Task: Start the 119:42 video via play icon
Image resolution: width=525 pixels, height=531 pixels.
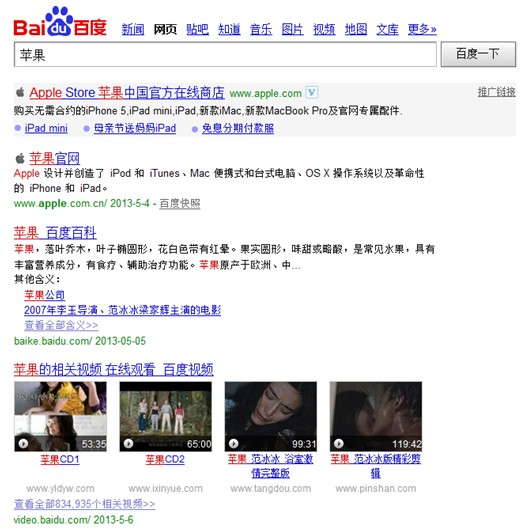Action: (x=339, y=443)
